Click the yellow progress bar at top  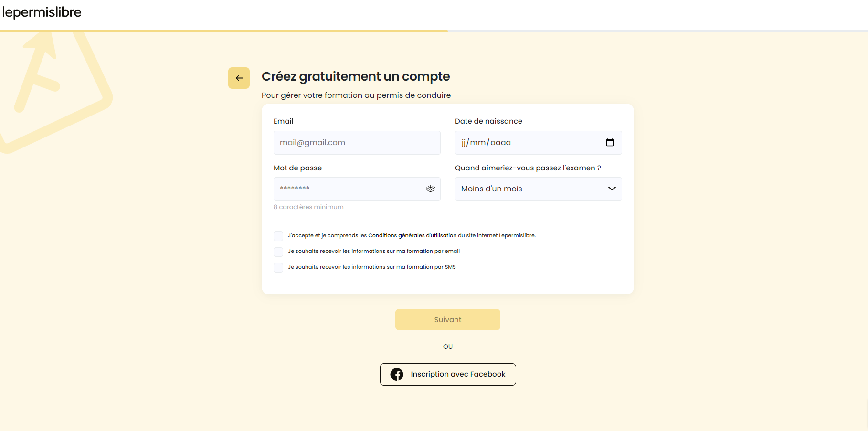coord(223,31)
